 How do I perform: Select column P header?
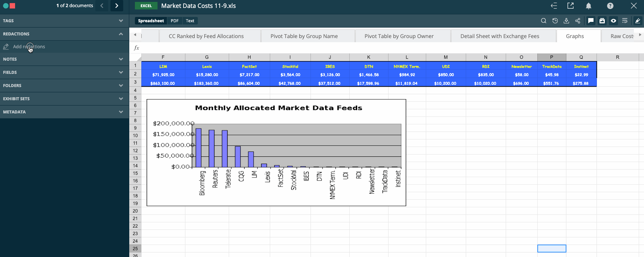point(552,57)
